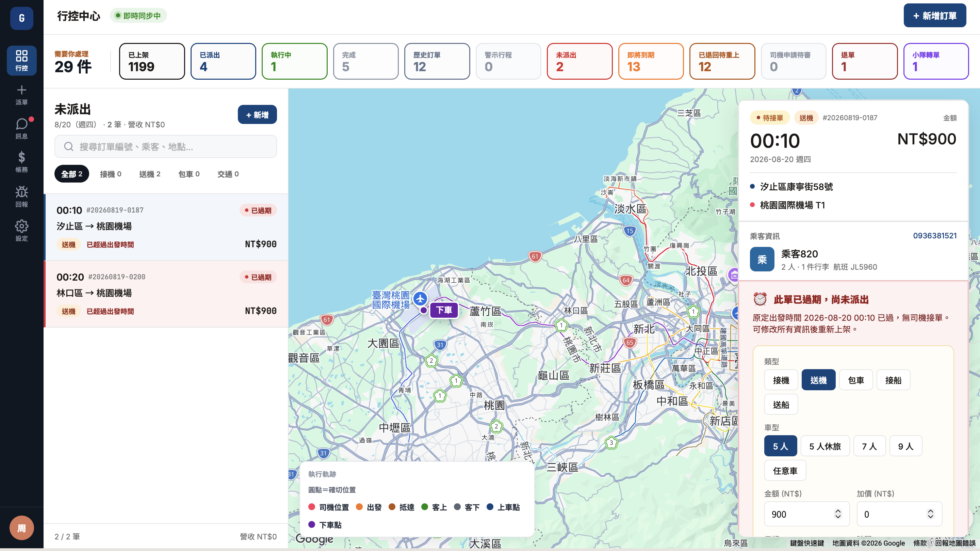
Task: Click the + 新增 button in 未派出 panel
Action: click(257, 115)
